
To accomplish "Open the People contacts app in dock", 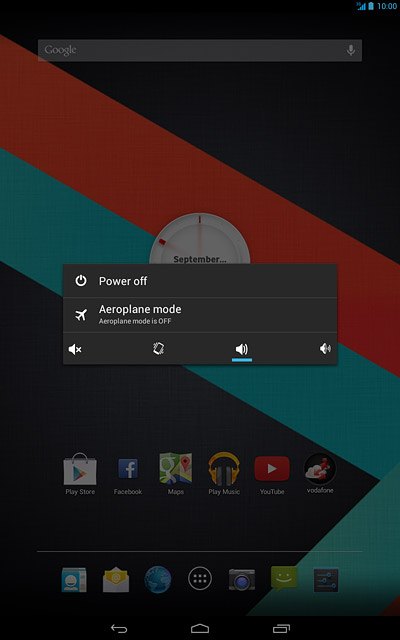I will pos(74,580).
